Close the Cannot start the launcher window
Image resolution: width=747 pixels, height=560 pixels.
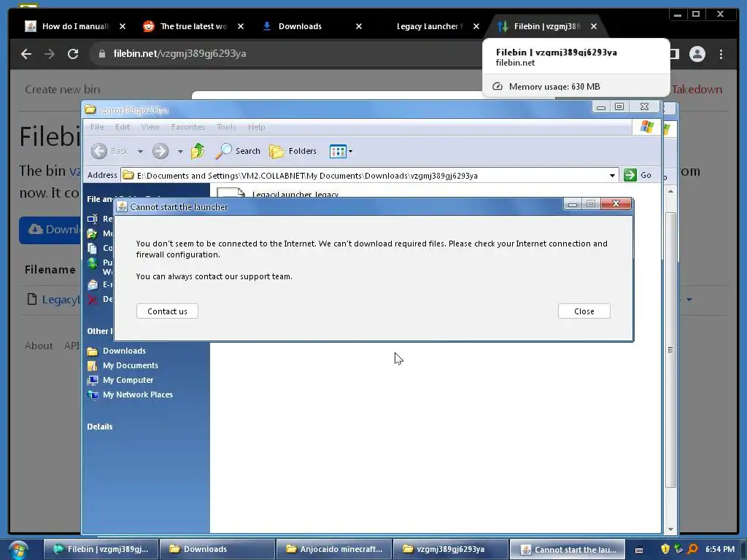pyautogui.click(x=616, y=204)
